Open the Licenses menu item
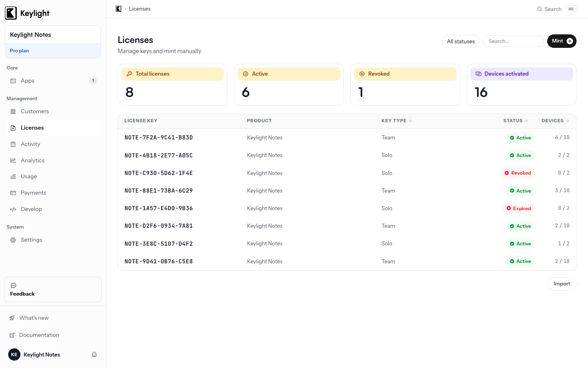This screenshot has width=588, height=368. [x=53, y=128]
